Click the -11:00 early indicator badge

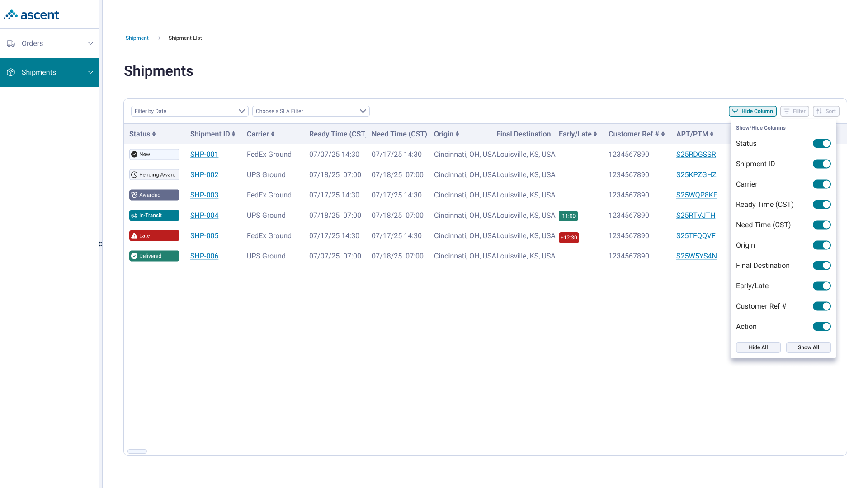(568, 216)
